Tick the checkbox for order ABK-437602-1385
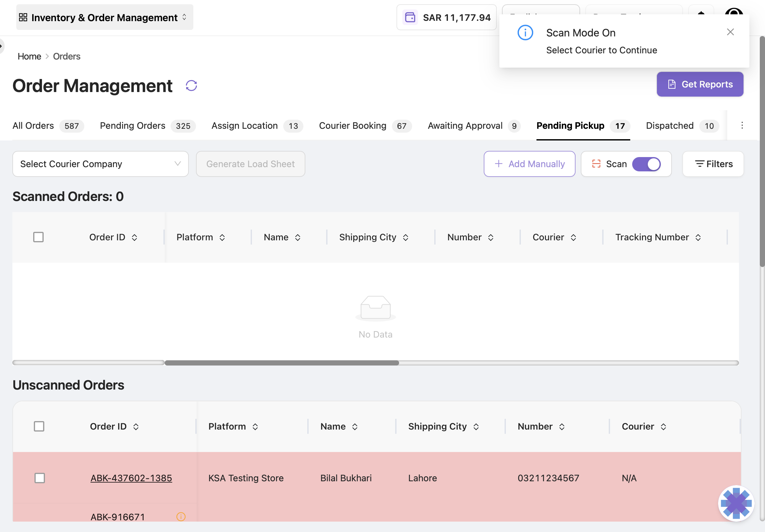The image size is (765, 532). point(40,478)
